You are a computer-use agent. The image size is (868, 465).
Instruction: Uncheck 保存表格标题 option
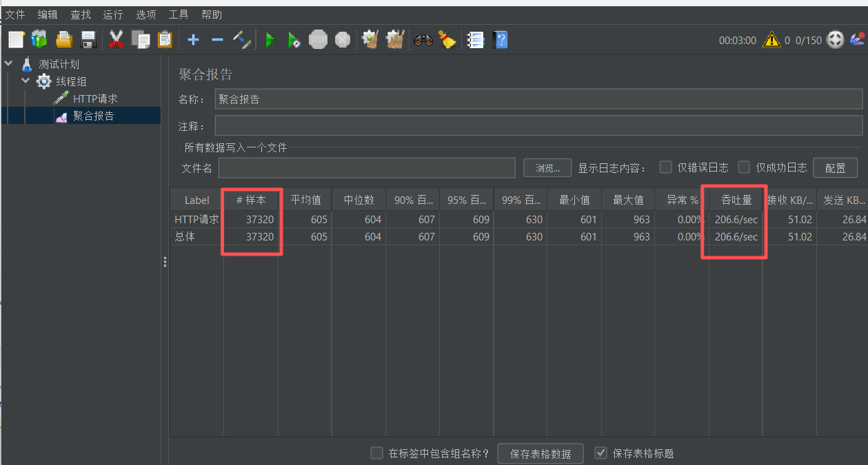[600, 453]
